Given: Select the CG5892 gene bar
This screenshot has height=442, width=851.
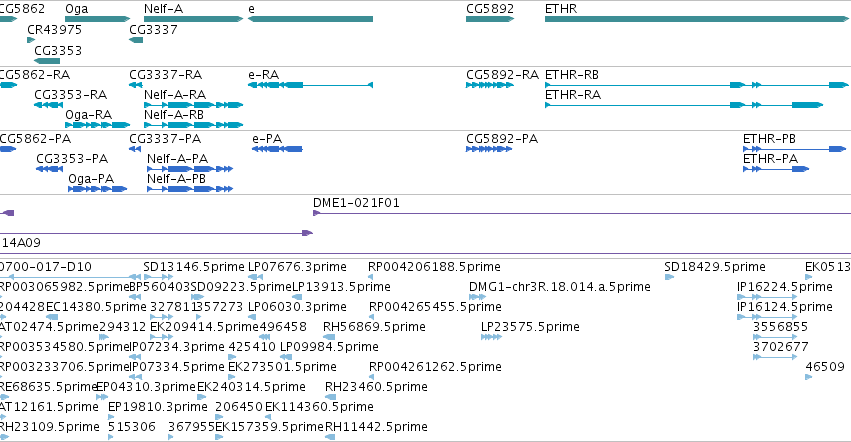Looking at the screenshot, I should tap(490, 19).
